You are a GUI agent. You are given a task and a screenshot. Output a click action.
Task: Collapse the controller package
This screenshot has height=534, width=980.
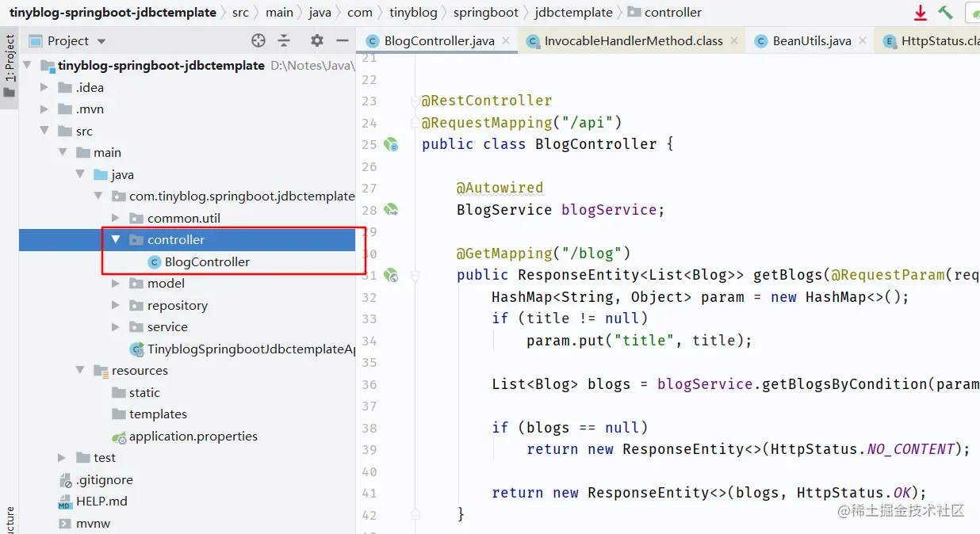click(x=116, y=240)
